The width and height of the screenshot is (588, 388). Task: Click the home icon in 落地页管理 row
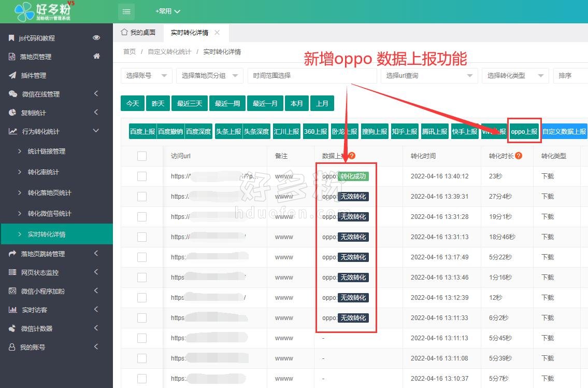tap(96, 57)
